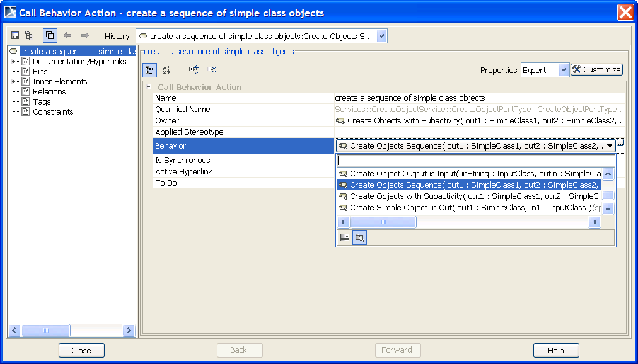
Task: Click the alphabetical sort icon
Action: coord(166,70)
